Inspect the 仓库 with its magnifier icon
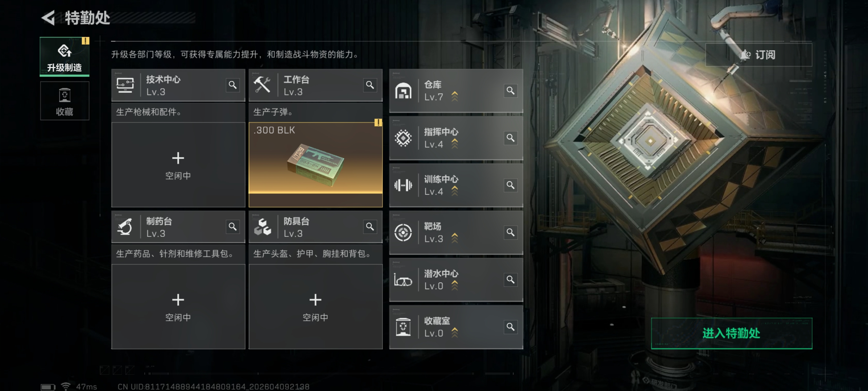This screenshot has height=391, width=868. [x=511, y=90]
